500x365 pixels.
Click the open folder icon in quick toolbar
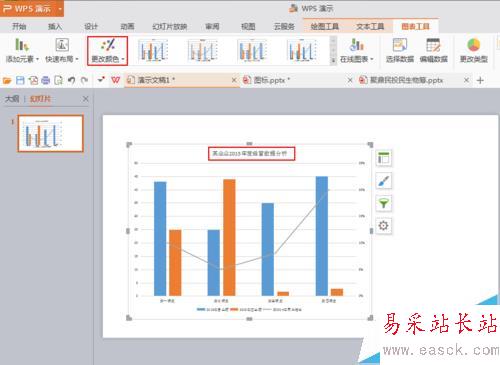(x=7, y=80)
